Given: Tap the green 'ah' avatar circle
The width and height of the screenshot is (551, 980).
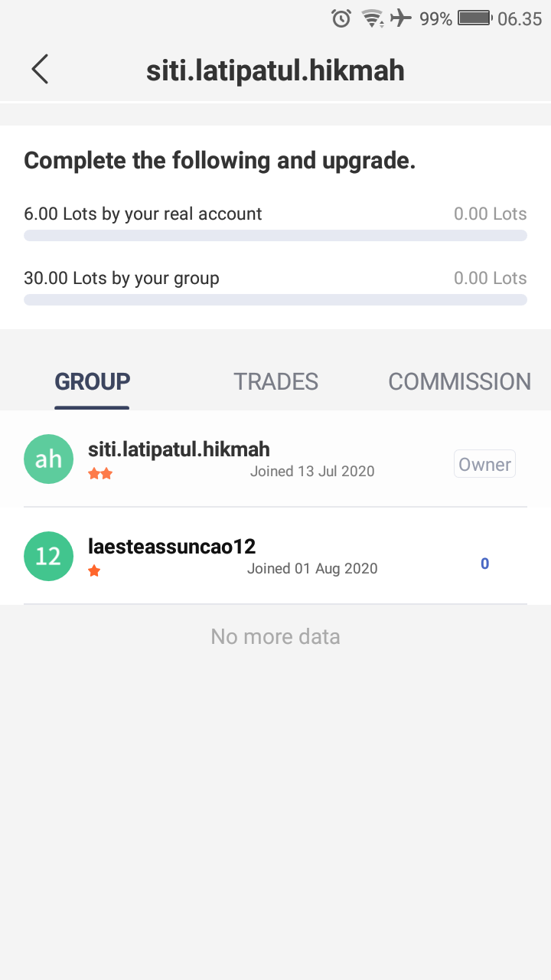Looking at the screenshot, I should pyautogui.click(x=48, y=459).
